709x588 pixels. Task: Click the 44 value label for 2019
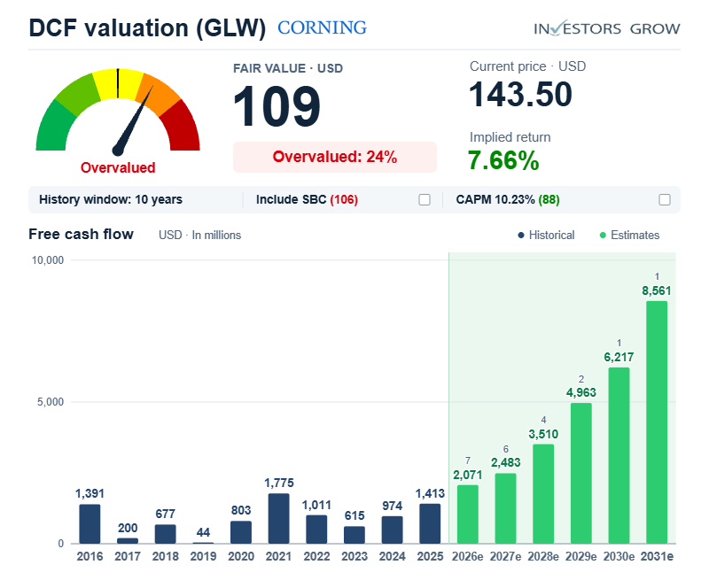203,532
